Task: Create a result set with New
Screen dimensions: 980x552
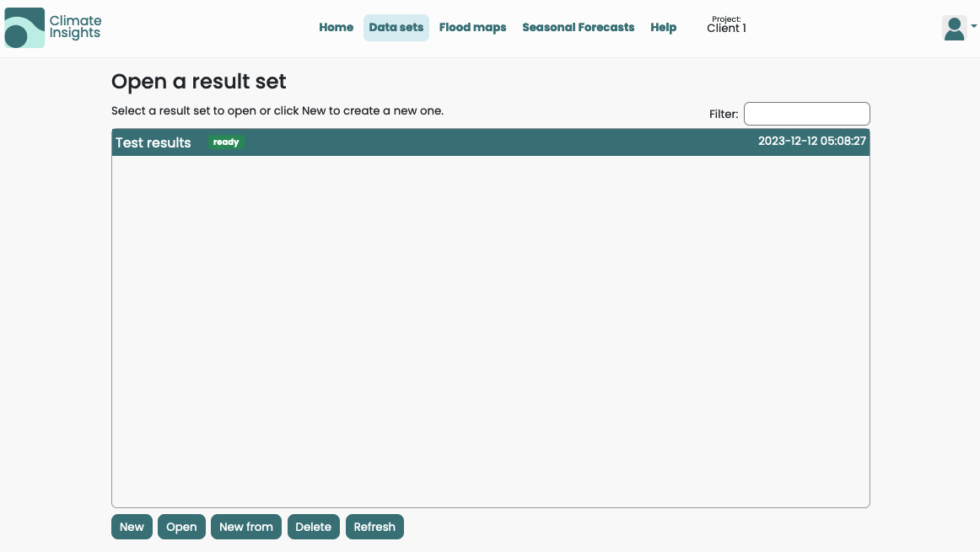Action: 132,527
